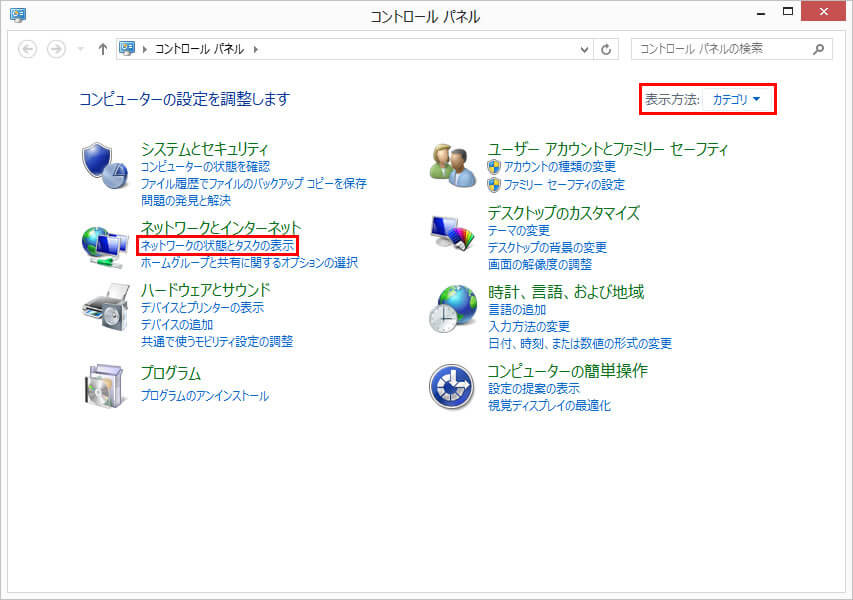853x600 pixels.
Task: Open デスクトップのカスタマイズ category heading
Action: coord(563,213)
